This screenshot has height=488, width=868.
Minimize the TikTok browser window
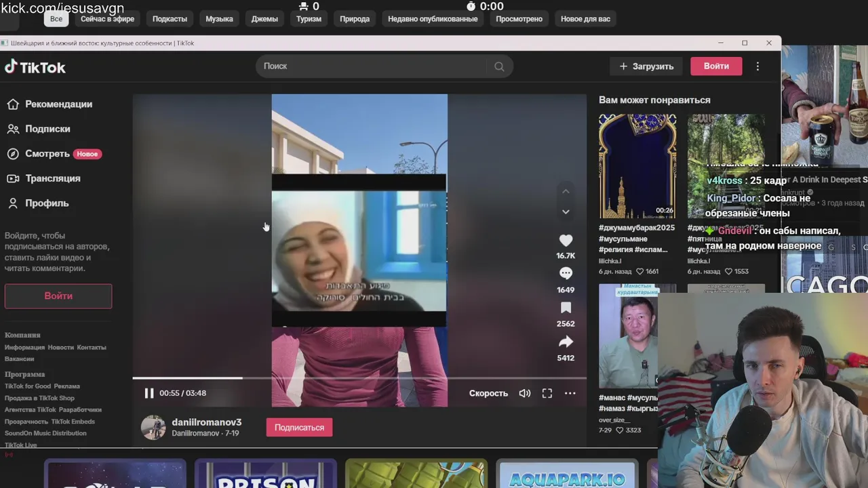click(x=721, y=43)
